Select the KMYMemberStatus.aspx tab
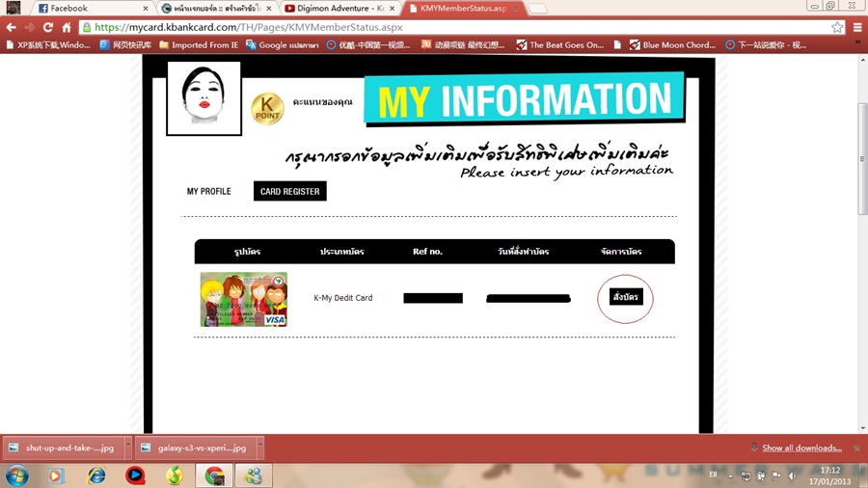 [462, 9]
